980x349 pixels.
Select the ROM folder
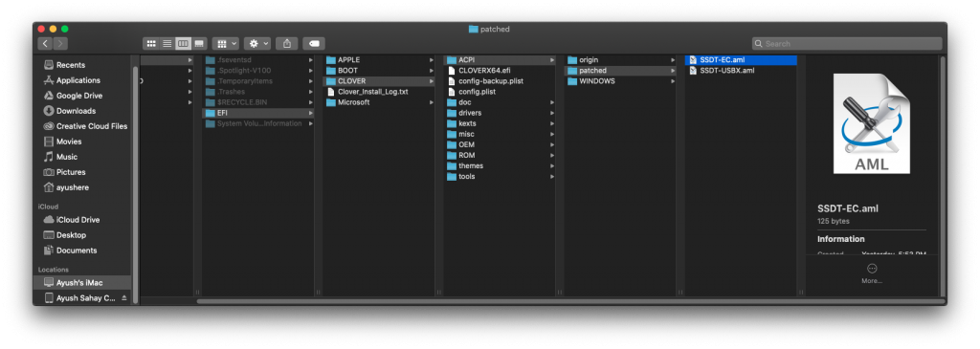(x=500, y=156)
